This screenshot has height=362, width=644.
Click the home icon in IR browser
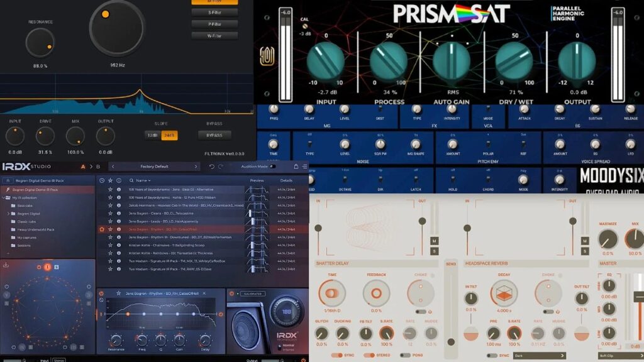pyautogui.click(x=8, y=180)
